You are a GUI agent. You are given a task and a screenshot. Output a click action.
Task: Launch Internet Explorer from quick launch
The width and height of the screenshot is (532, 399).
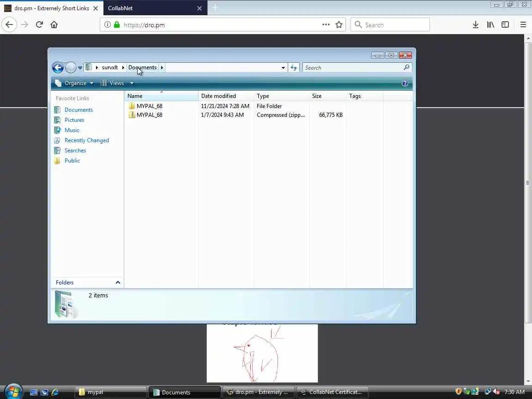(x=55, y=392)
